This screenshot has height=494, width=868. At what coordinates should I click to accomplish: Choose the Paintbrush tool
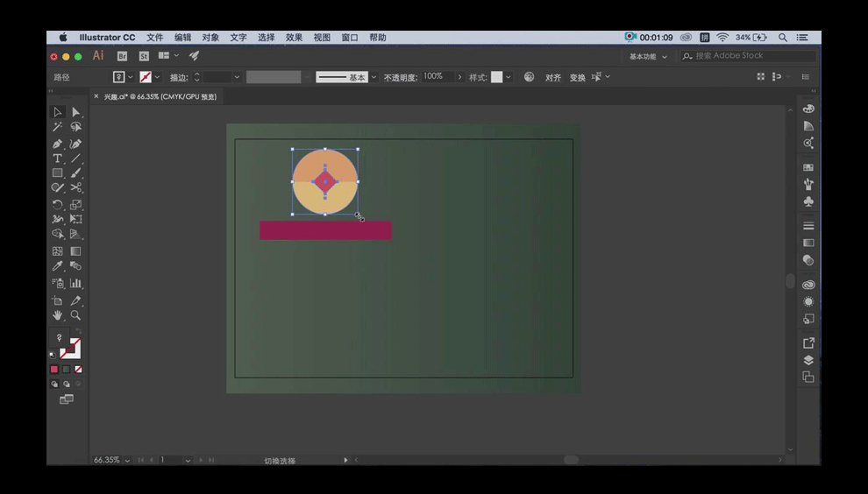point(75,173)
